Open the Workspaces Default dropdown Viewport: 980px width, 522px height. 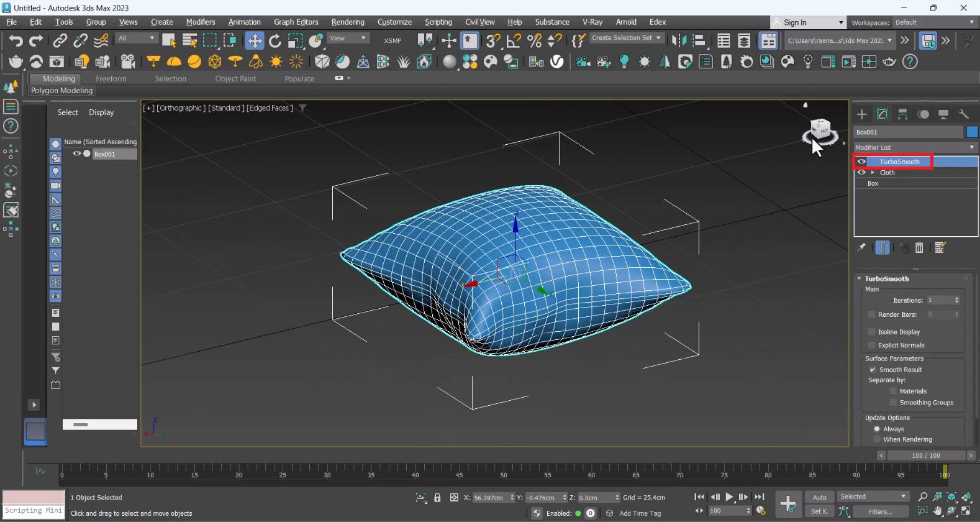[x=935, y=22]
